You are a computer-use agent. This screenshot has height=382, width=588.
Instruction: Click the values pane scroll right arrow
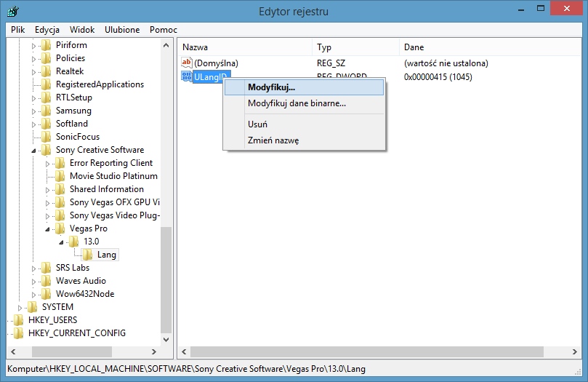pos(574,351)
